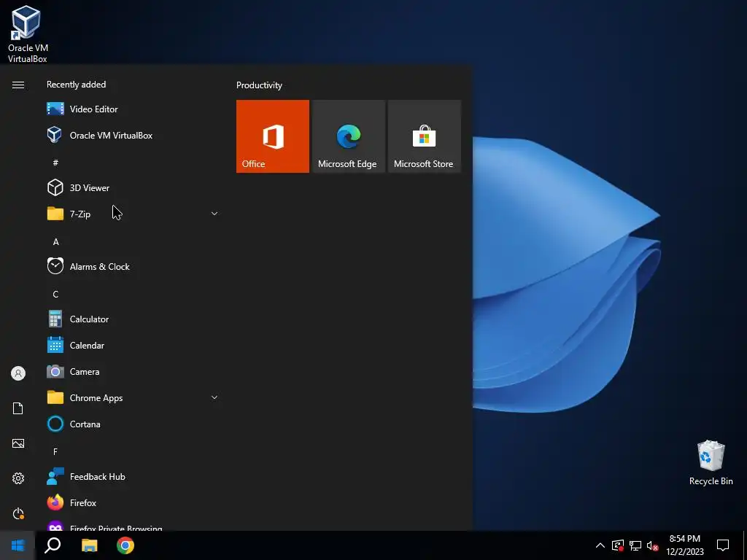Click the Windows Start button
This screenshot has width=747, height=560.
pos(18,545)
